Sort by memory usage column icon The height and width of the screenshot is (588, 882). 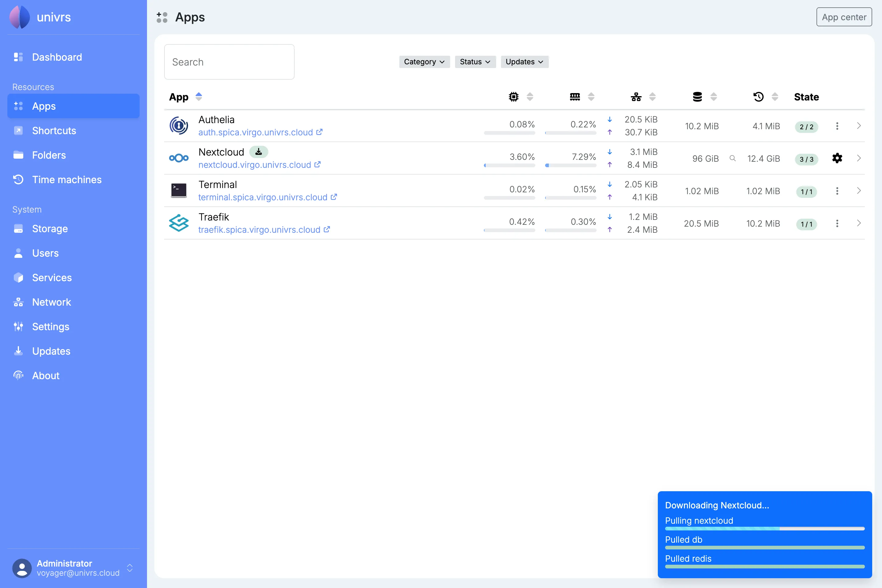pyautogui.click(x=575, y=97)
